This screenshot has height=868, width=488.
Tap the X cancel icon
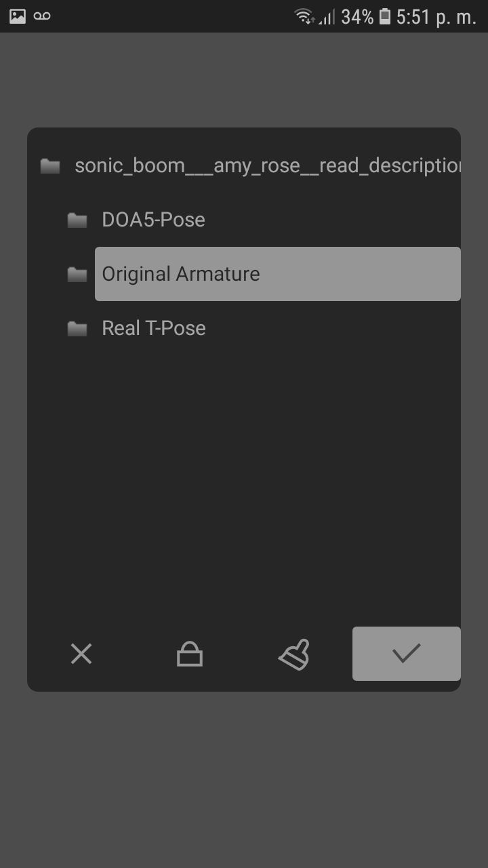(x=81, y=654)
